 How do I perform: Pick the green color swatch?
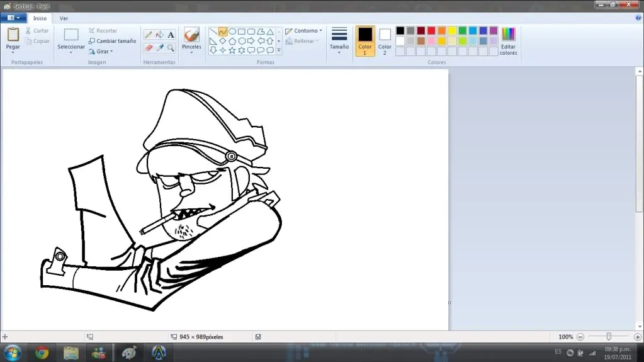(x=463, y=31)
